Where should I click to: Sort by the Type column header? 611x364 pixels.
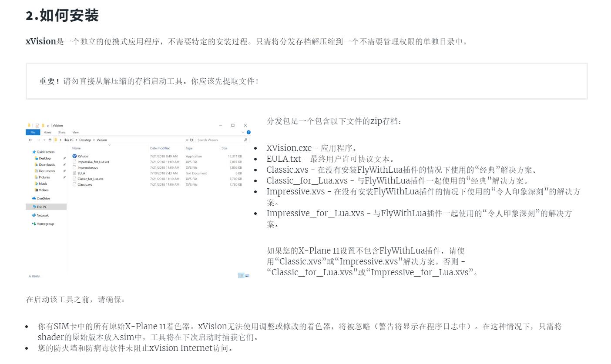189,148
